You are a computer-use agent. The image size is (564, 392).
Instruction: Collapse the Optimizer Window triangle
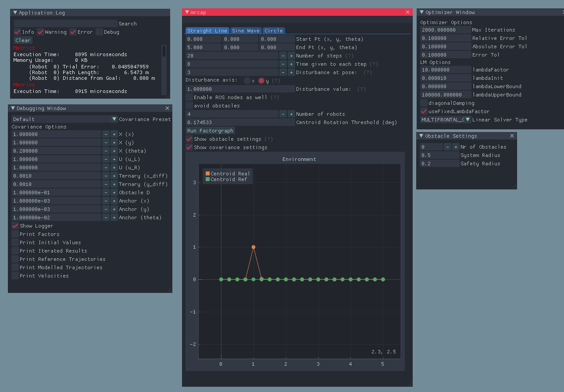point(422,12)
